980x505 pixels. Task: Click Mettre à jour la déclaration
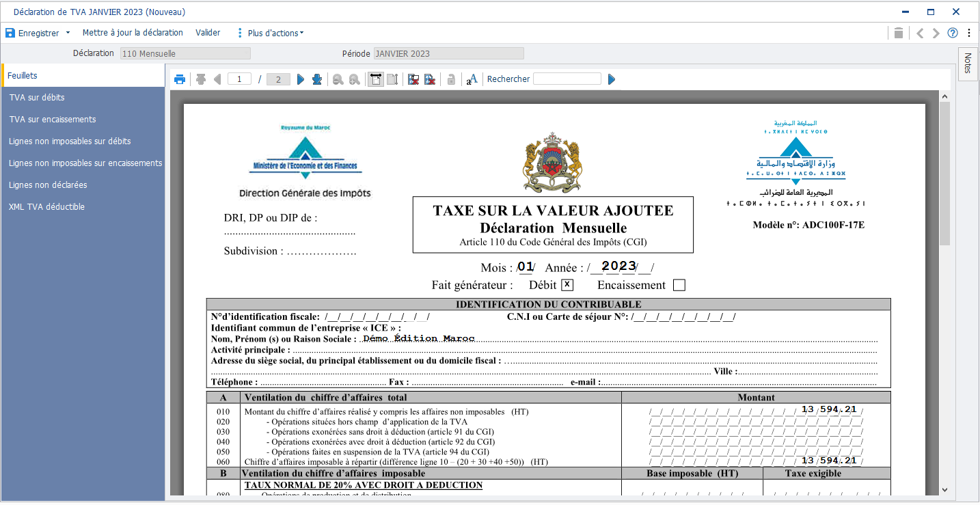[132, 32]
